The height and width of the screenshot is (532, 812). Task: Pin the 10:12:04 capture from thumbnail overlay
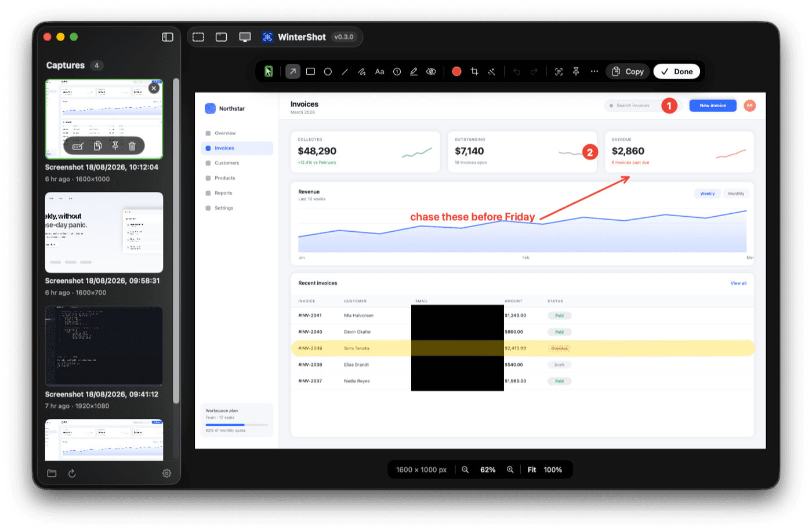(115, 146)
